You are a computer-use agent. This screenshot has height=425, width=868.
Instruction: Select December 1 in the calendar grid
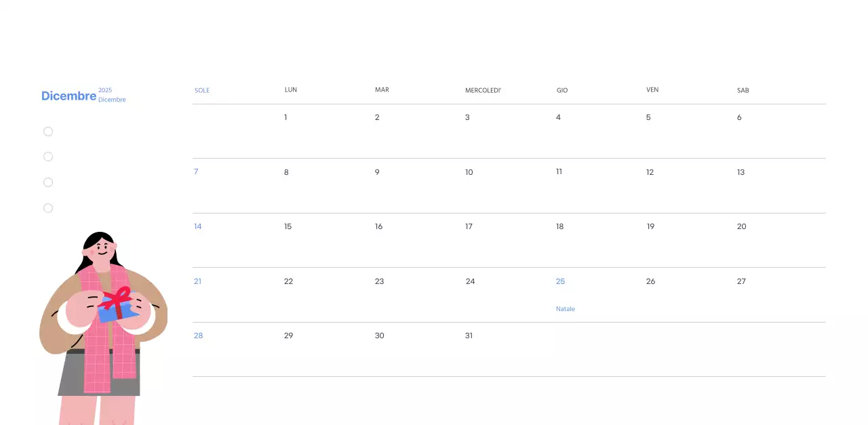(285, 117)
